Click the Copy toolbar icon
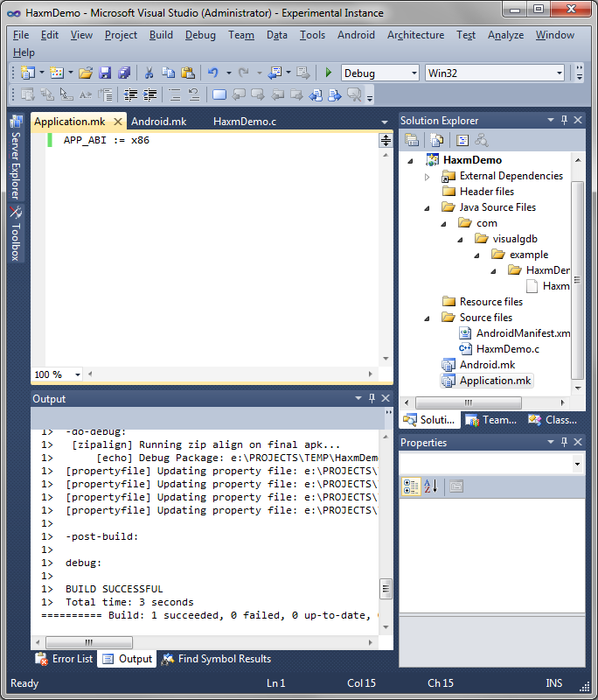 tap(168, 73)
